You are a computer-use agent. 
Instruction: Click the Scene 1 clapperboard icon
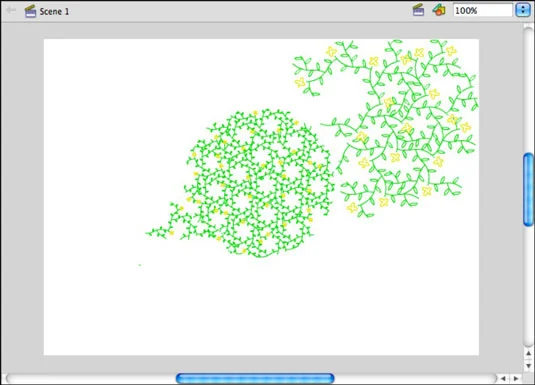pos(30,11)
